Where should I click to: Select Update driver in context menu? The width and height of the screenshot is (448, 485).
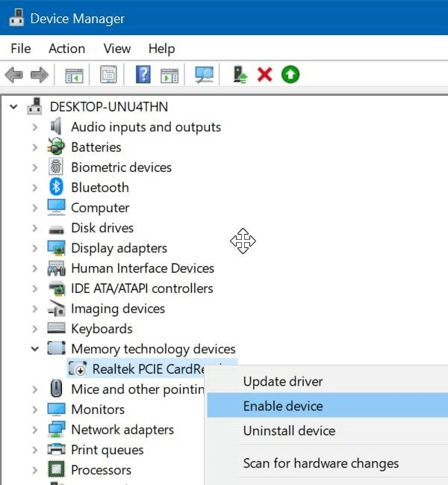point(283,382)
